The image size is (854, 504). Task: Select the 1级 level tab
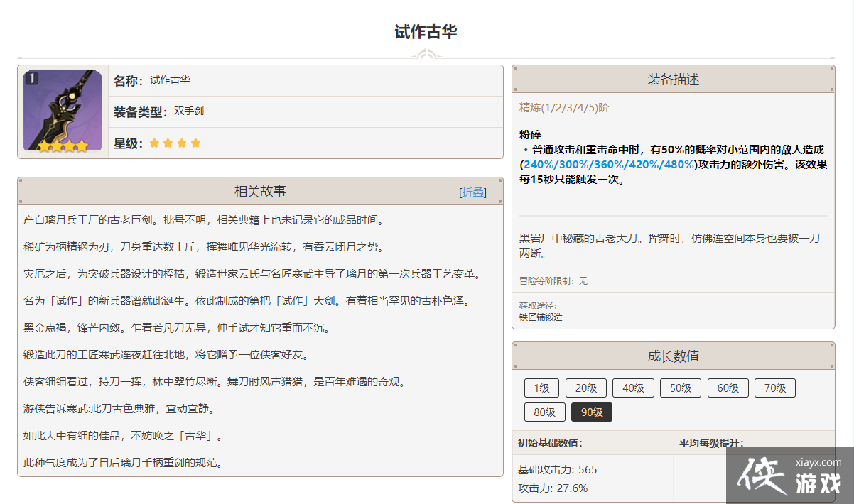tap(542, 388)
